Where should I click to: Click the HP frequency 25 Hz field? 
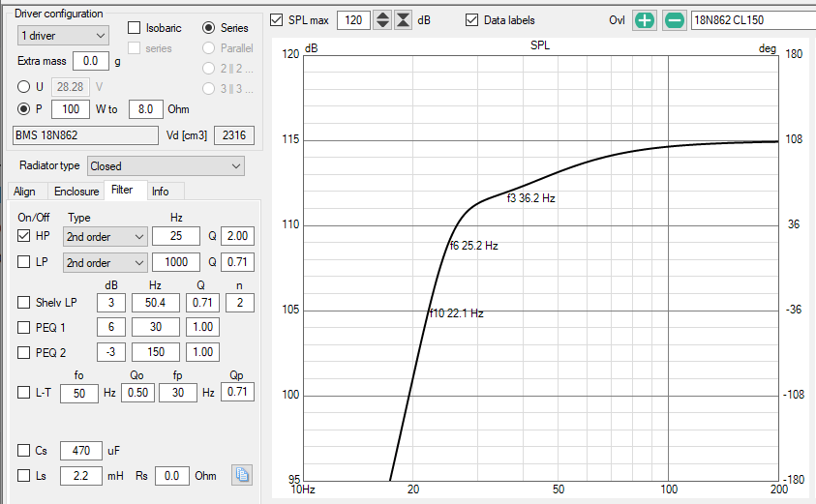click(176, 236)
